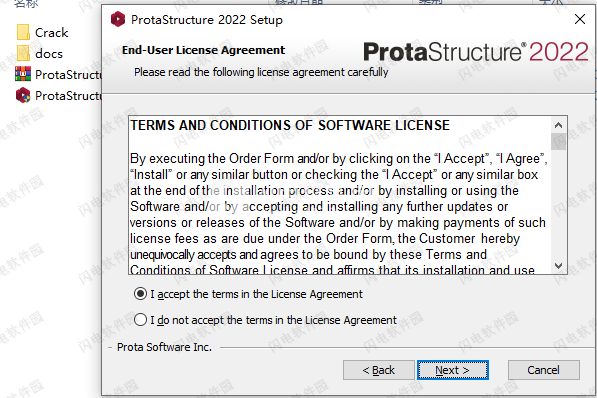Select 'I do not accept the terms' option
The width and height of the screenshot is (597, 398).
(x=140, y=320)
